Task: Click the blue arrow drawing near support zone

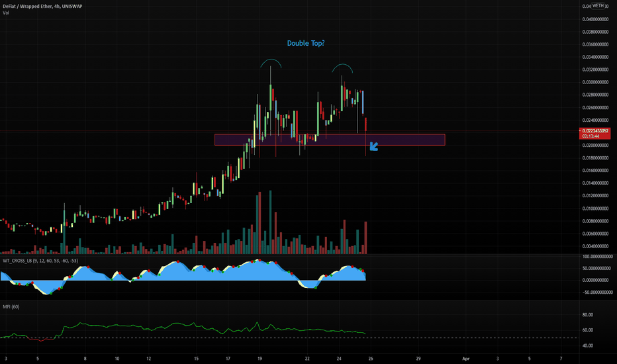Action: pos(374,146)
